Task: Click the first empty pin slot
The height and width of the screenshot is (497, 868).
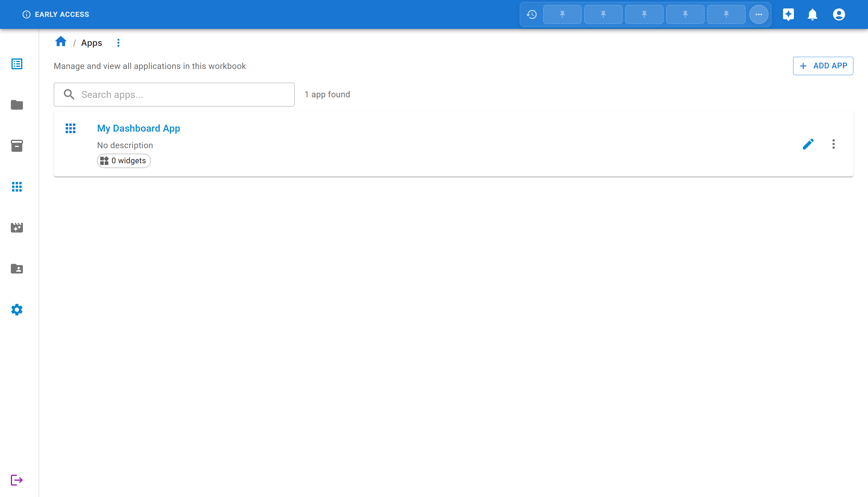Action: [562, 14]
